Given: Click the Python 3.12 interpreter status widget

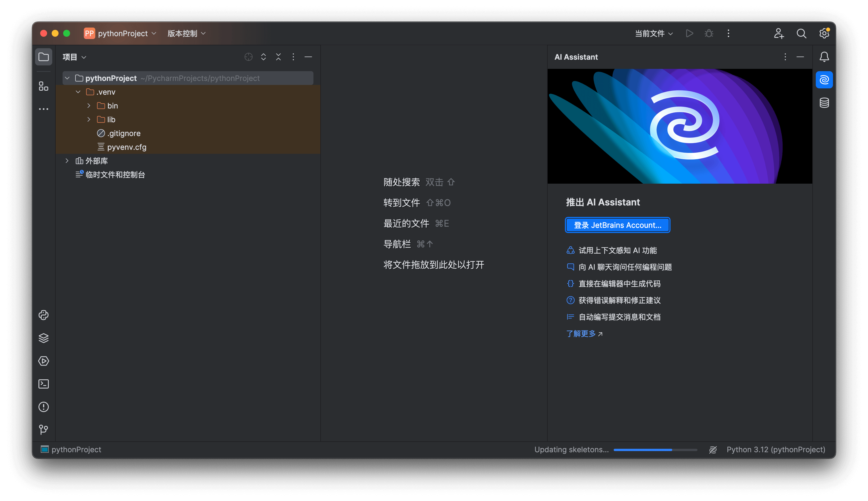Looking at the screenshot, I should coord(775,449).
